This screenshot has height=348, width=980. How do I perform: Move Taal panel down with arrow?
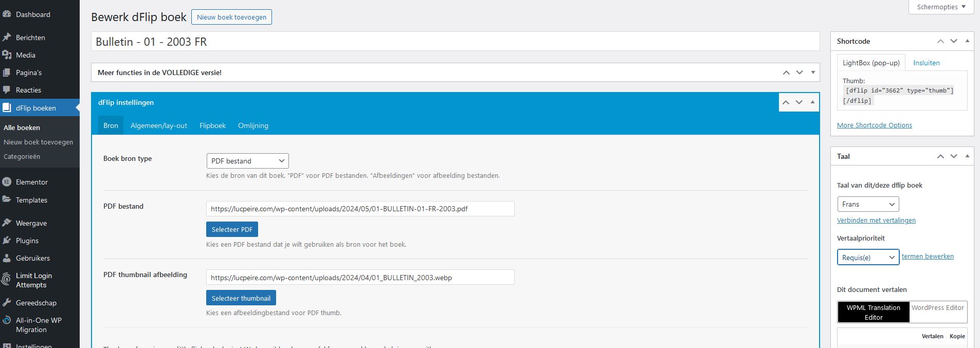pos(954,156)
